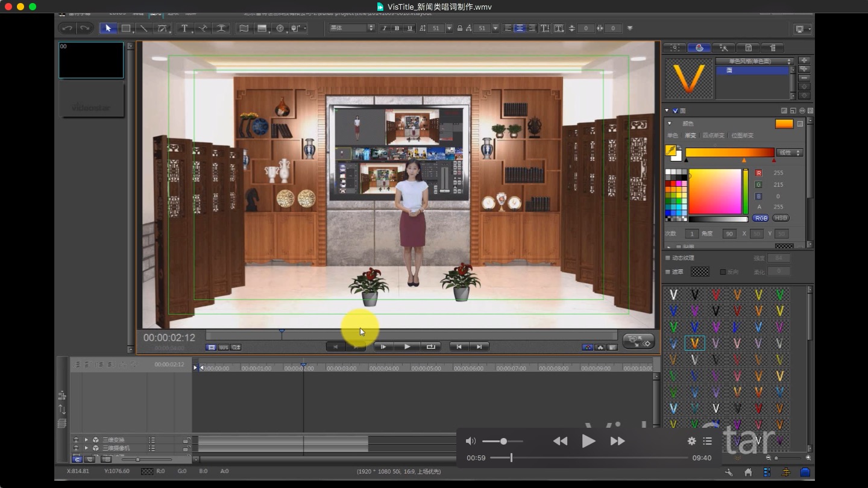Image resolution: width=868 pixels, height=488 pixels.
Task: Select the rectangle shape tool
Action: coord(126,28)
